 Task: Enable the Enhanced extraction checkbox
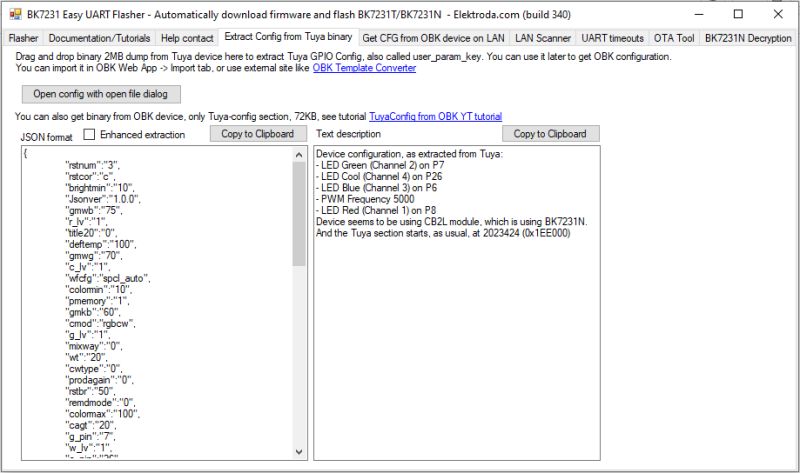tap(89, 134)
